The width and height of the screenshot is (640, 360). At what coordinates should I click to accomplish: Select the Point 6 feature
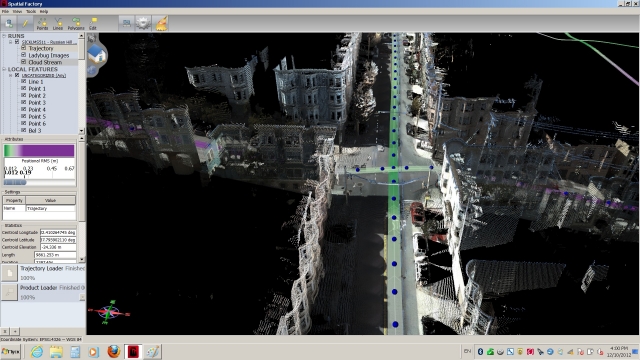(37, 123)
